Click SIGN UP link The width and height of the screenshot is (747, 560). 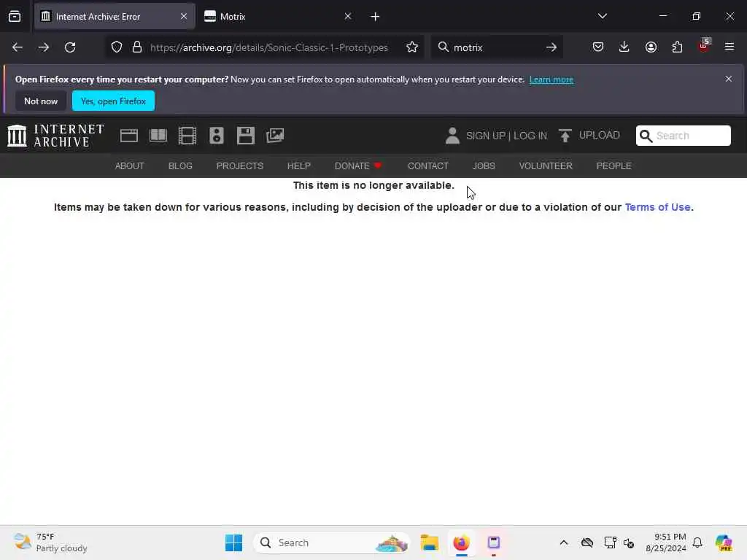pos(485,136)
